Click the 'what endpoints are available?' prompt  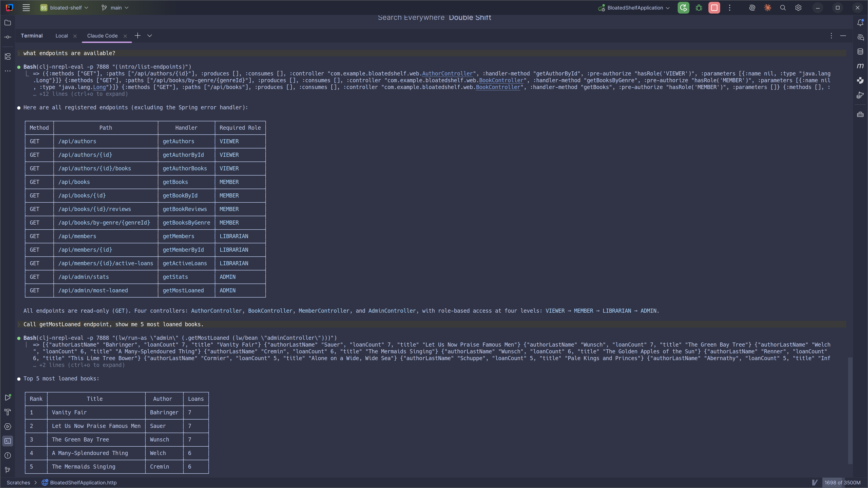(69, 53)
